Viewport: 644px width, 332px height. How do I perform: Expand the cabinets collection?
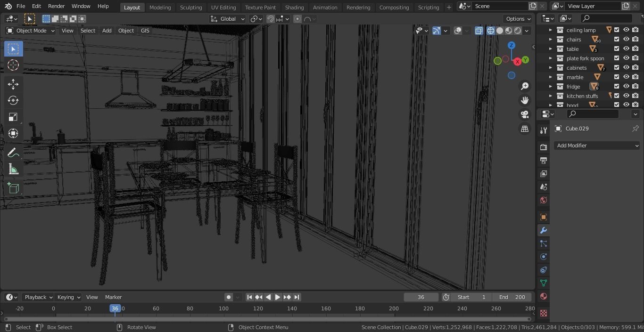click(550, 67)
